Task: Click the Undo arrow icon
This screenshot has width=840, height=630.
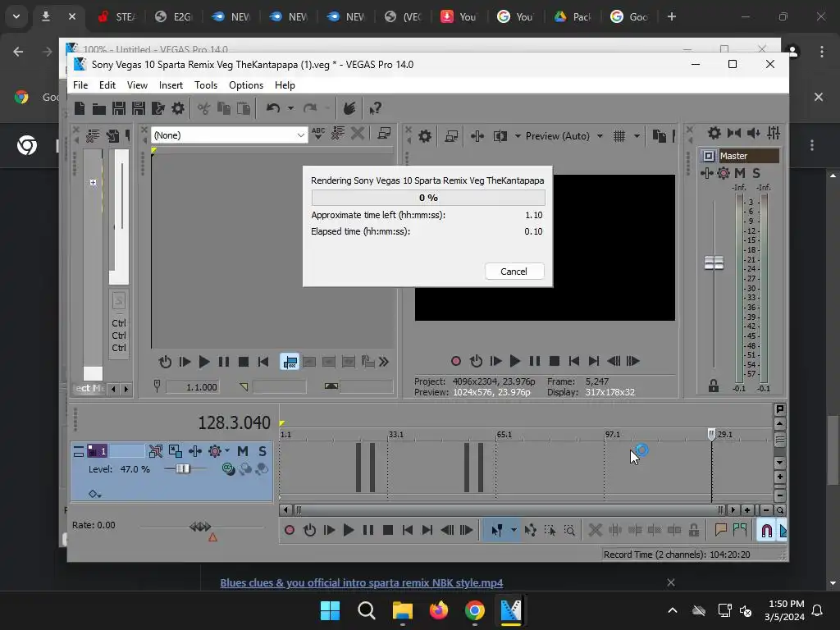Action: point(273,108)
